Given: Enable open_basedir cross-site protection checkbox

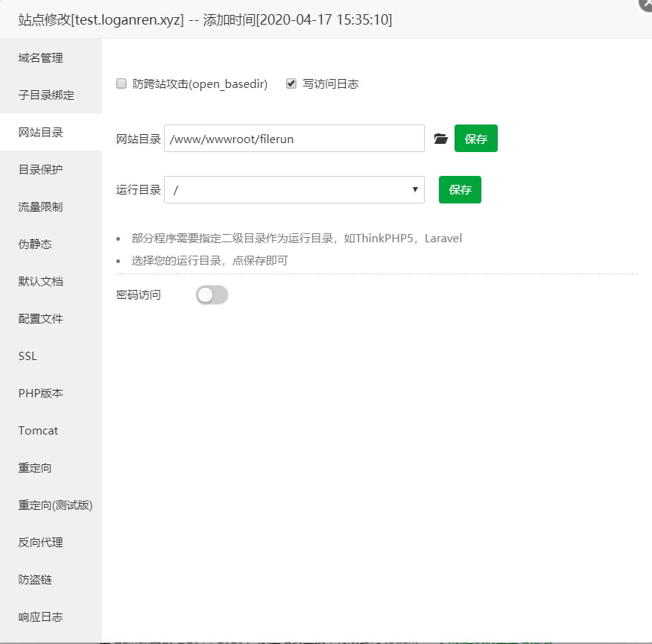Looking at the screenshot, I should click(121, 83).
